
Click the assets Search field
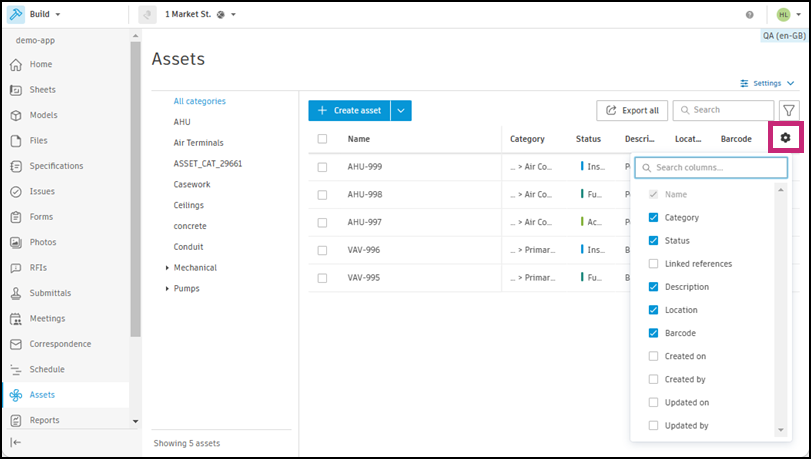click(x=724, y=110)
